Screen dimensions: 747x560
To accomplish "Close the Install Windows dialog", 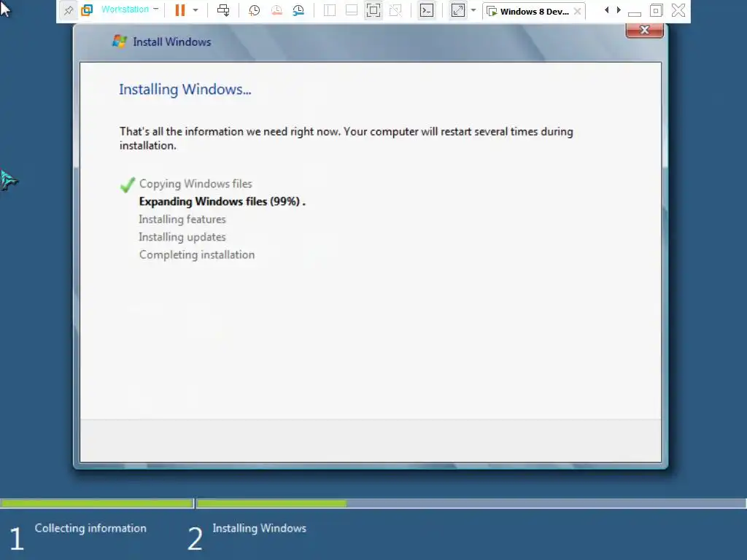I will pos(645,30).
